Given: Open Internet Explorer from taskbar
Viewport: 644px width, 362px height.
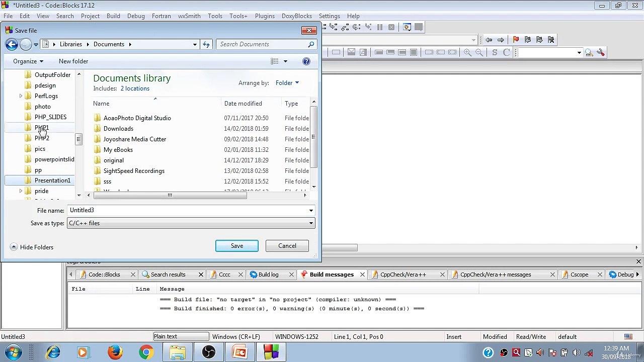Looking at the screenshot, I should point(53,352).
